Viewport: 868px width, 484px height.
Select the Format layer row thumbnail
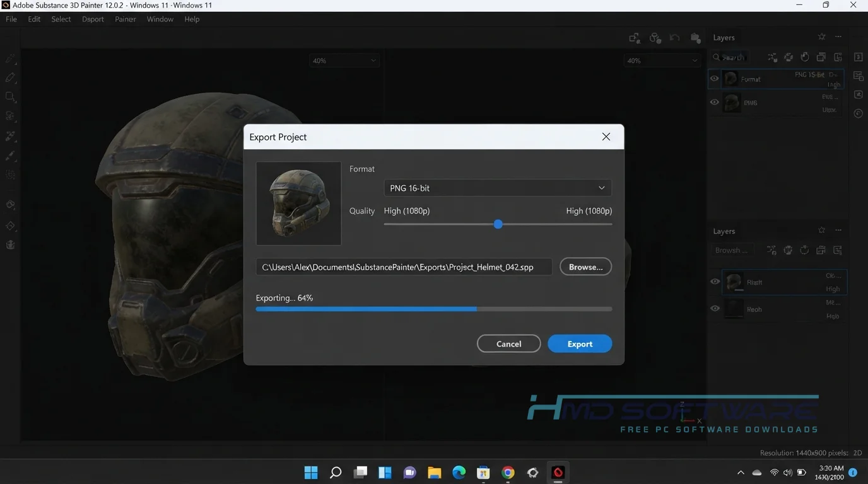pyautogui.click(x=731, y=79)
